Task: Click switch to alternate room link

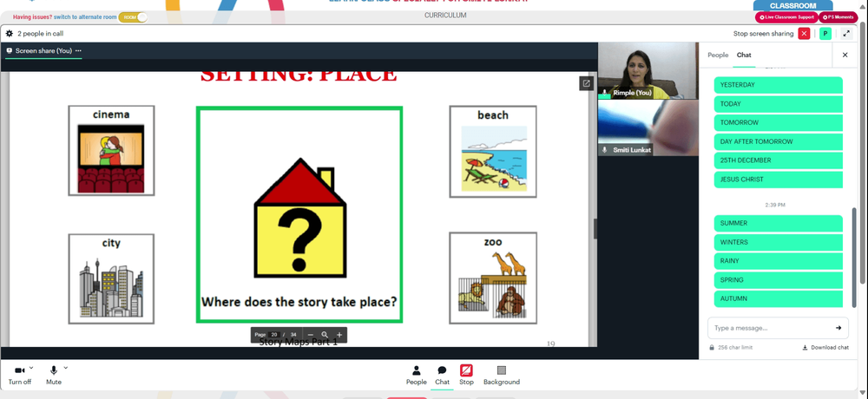Action: [85, 17]
